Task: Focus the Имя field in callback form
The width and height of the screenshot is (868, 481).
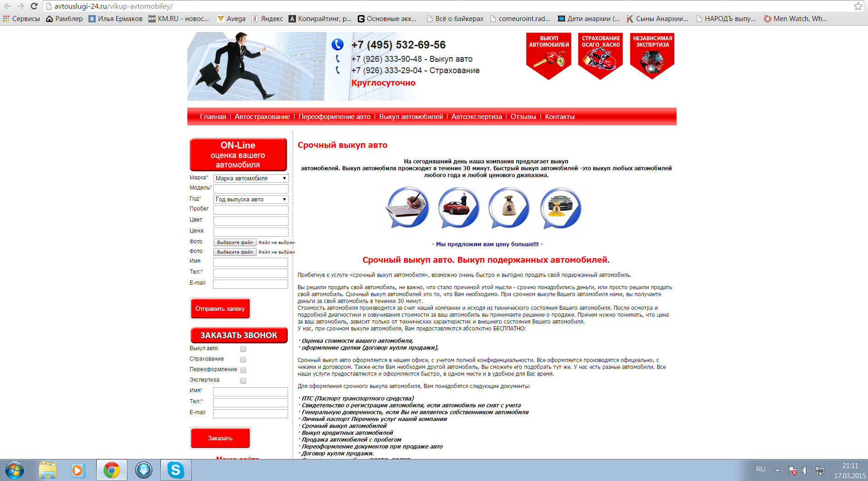Action: (x=251, y=392)
